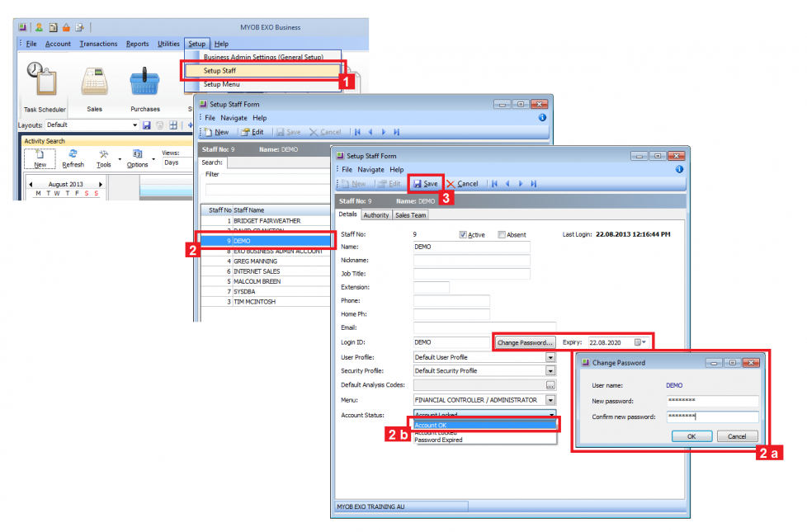
Task: Click the New password field
Action: 712,401
